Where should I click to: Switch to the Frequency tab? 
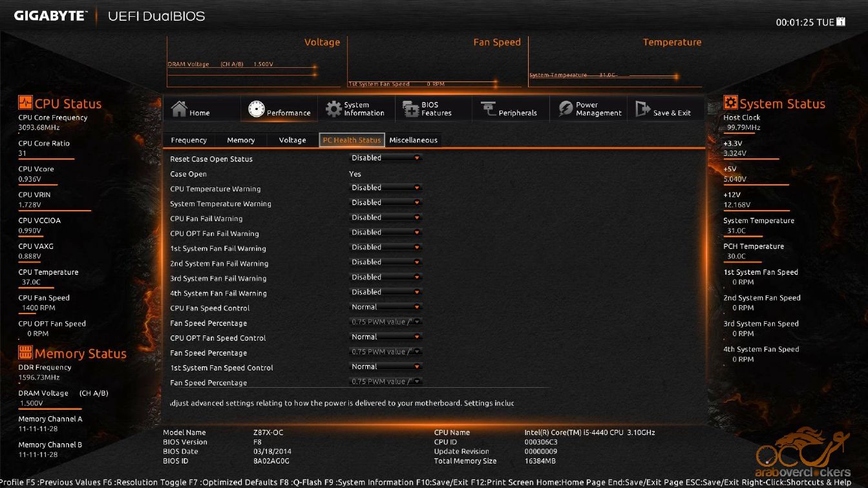189,140
